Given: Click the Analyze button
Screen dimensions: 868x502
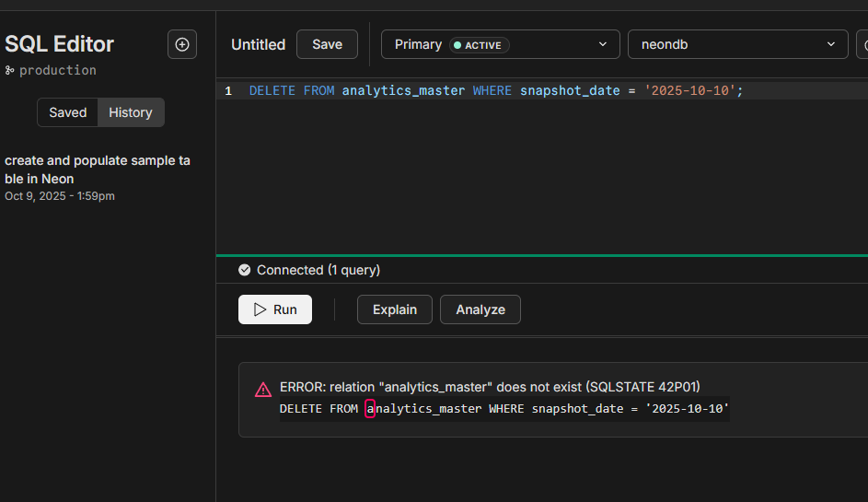Looking at the screenshot, I should coord(480,309).
